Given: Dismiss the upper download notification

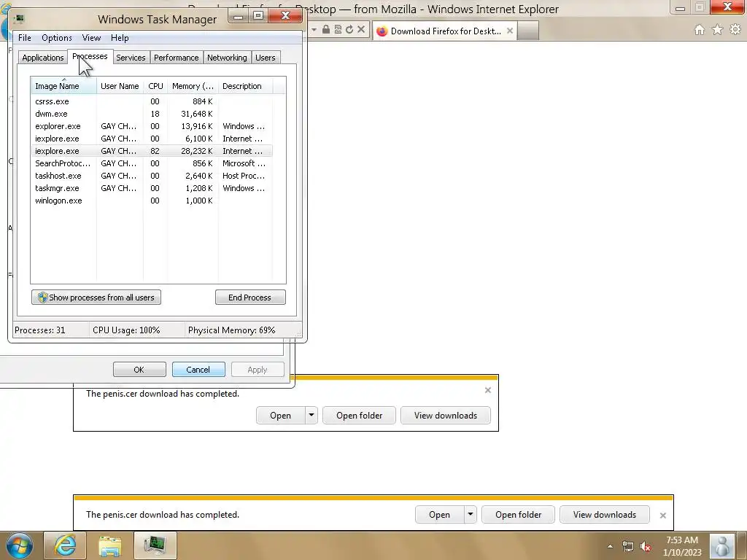Looking at the screenshot, I should click(x=488, y=390).
